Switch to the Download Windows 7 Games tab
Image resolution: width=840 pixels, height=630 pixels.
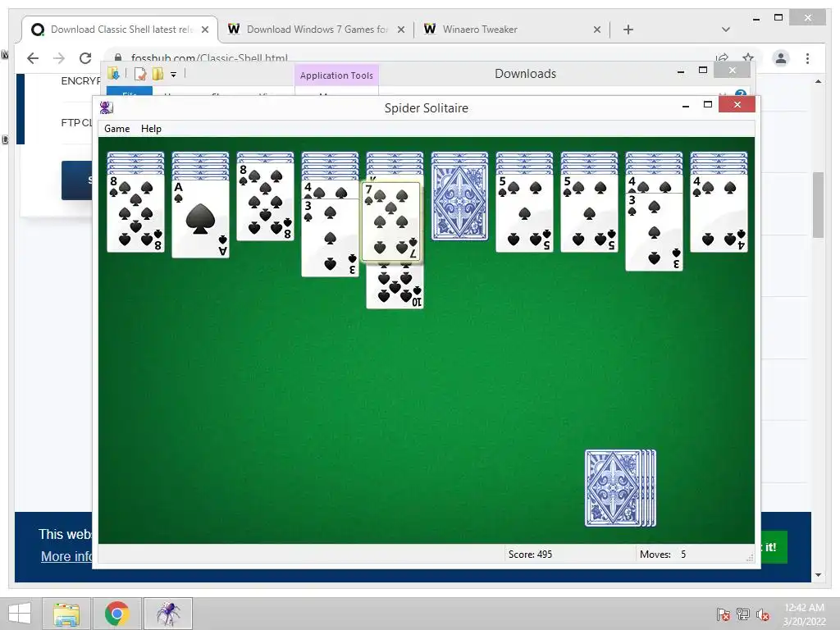tap(317, 30)
